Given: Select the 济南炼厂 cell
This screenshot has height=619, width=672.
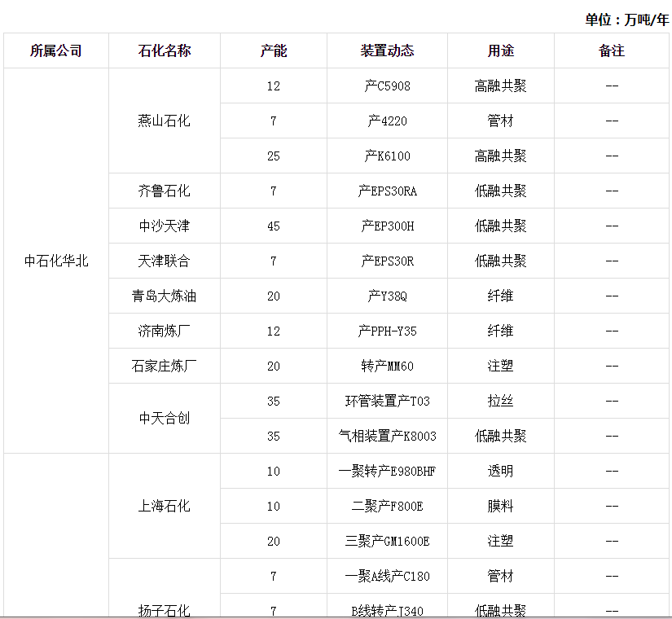Looking at the screenshot, I should (x=165, y=331).
